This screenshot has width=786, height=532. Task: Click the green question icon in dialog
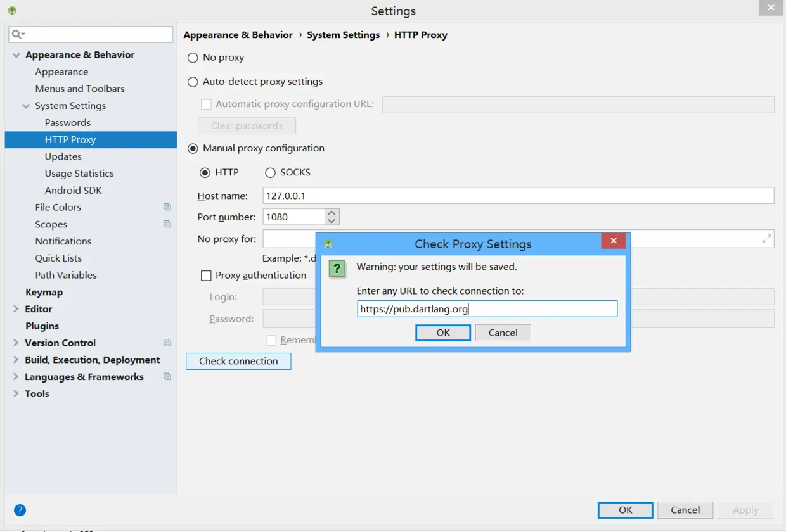pyautogui.click(x=337, y=269)
